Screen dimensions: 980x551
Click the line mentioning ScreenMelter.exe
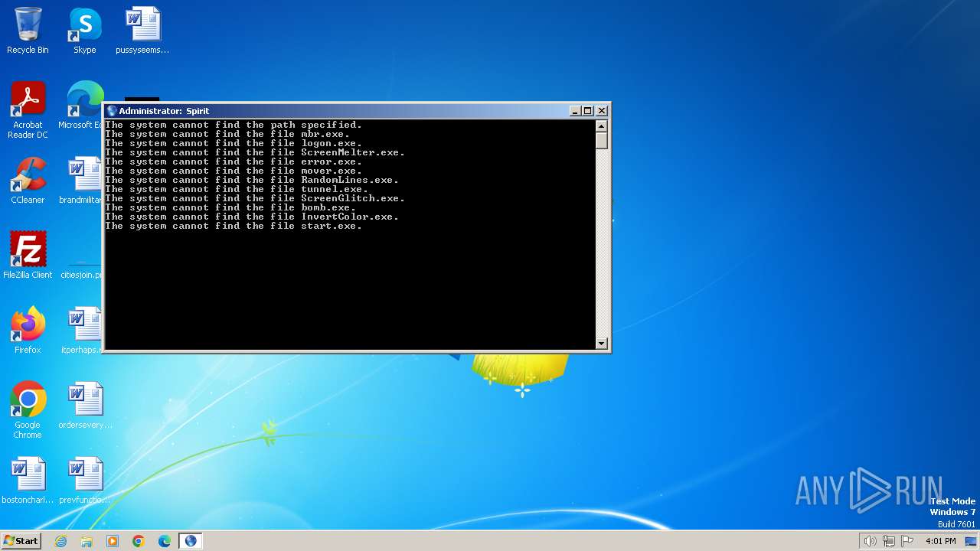pyautogui.click(x=255, y=152)
